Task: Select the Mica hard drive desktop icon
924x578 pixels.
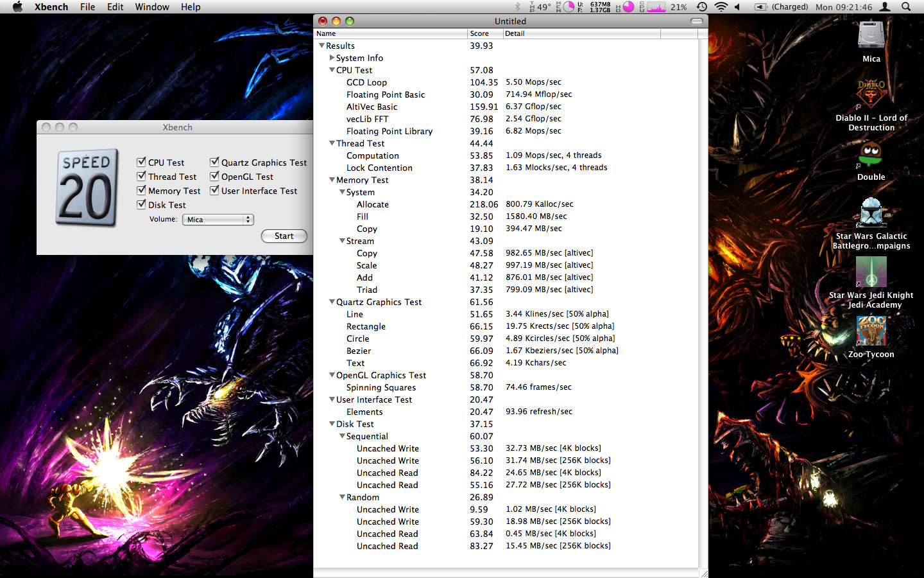Action: tap(871, 35)
